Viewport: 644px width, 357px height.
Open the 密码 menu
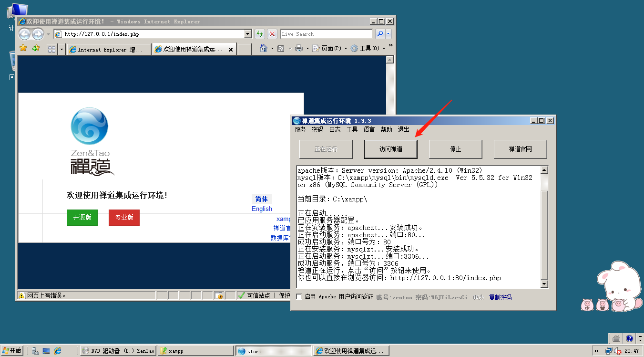click(x=317, y=129)
